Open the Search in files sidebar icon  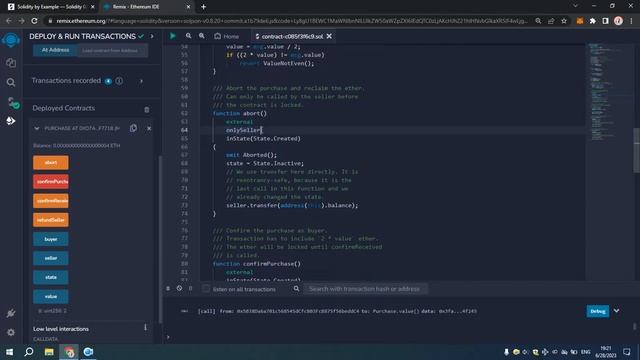coord(11,82)
